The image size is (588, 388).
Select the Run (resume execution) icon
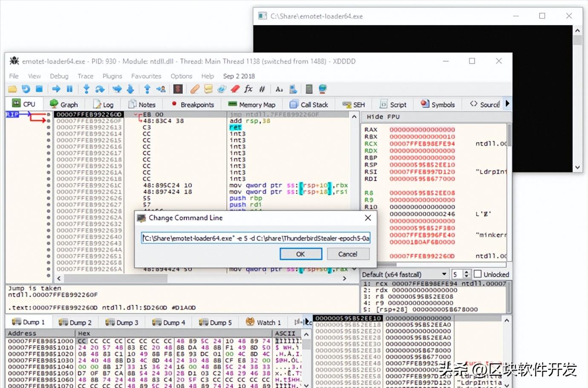pyautogui.click(x=56, y=89)
